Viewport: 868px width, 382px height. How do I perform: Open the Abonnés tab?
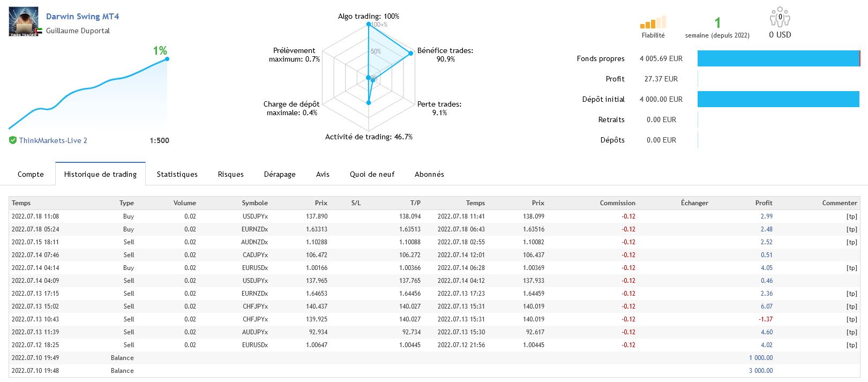click(429, 174)
